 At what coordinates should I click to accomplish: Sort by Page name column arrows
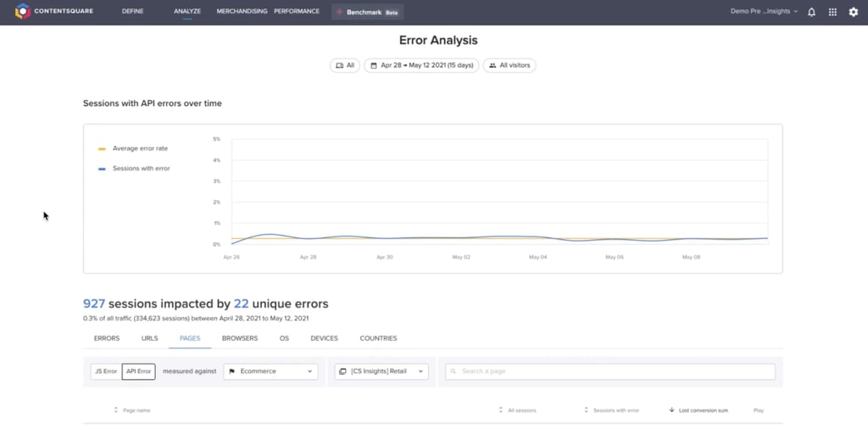[116, 410]
